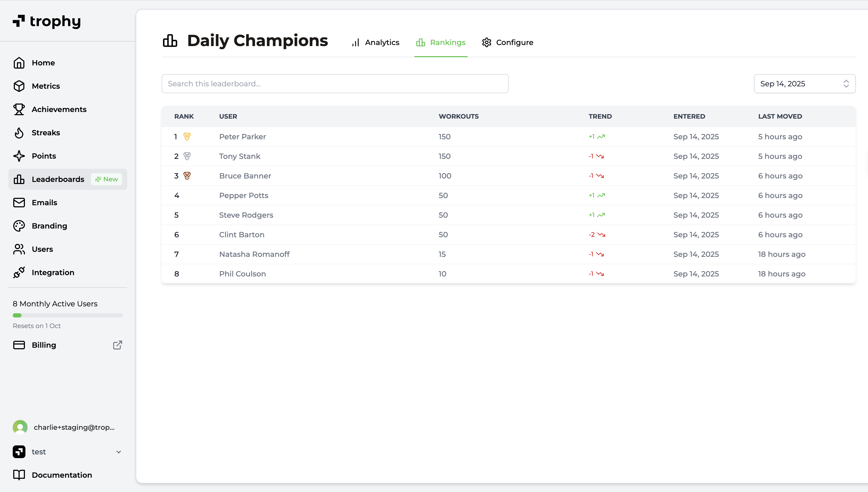Open Achievements trophy icon in sidebar
The height and width of the screenshot is (492, 868).
pos(19,109)
